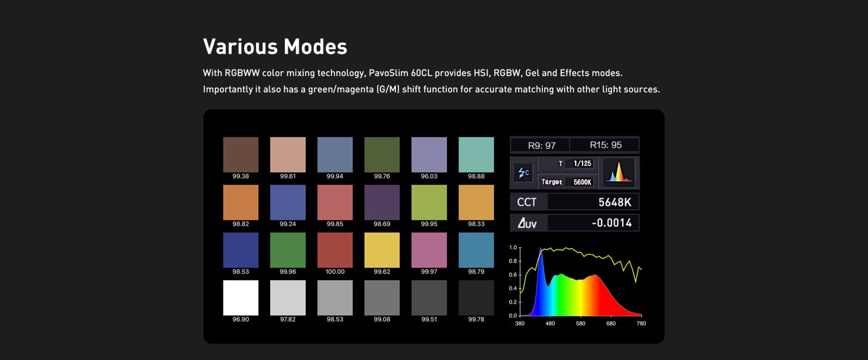The width and height of the screenshot is (868, 360).
Task: Click the -0.0014 Duv reading
Action: click(x=611, y=223)
